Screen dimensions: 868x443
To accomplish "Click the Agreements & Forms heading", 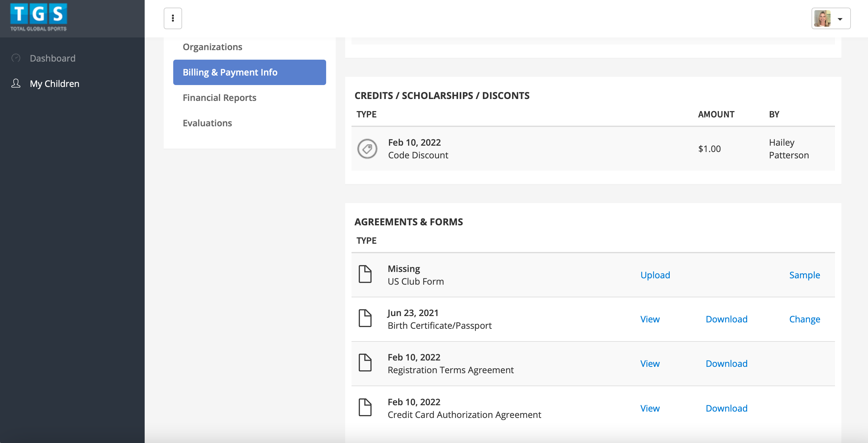I will 408,221.
